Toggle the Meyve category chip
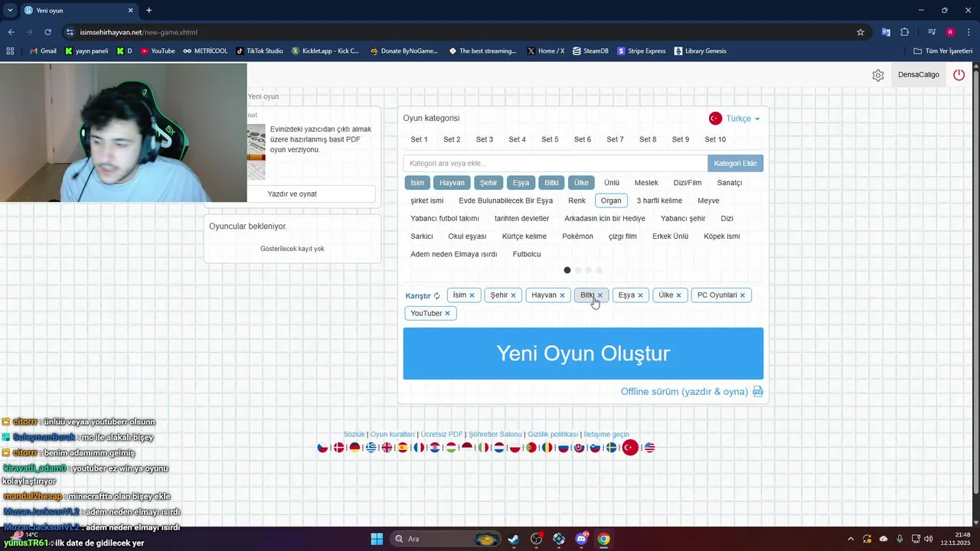 708,201
